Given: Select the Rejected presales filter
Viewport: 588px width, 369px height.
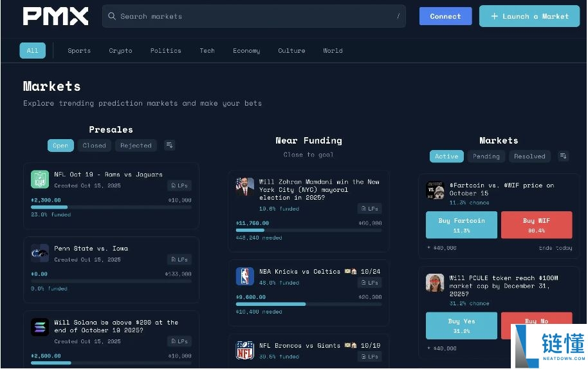Looking at the screenshot, I should coord(136,146).
